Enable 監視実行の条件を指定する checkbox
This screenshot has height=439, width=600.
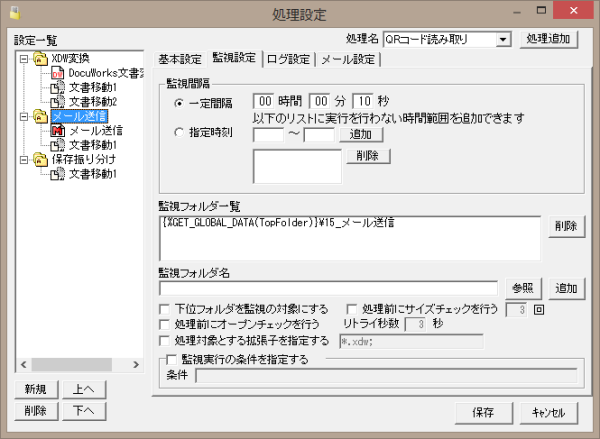[171, 359]
